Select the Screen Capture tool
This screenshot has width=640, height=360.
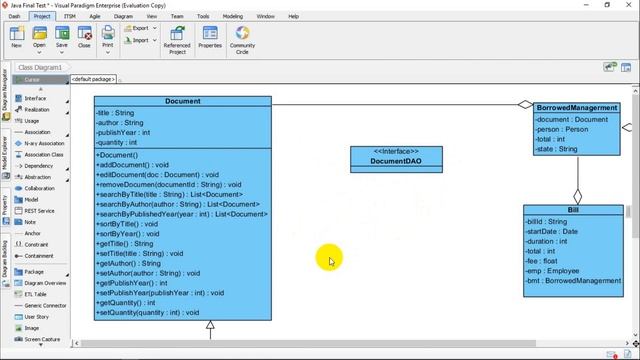(42, 339)
